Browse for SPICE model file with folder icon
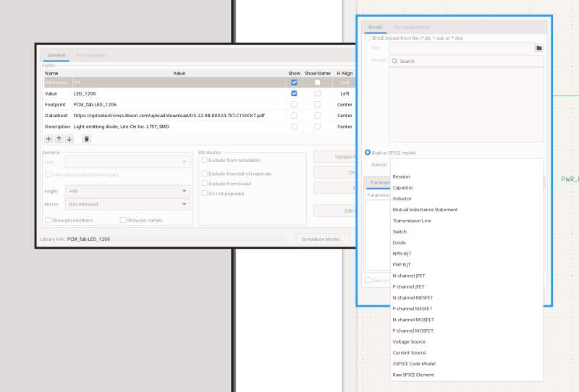Image resolution: width=579 pixels, height=392 pixels. coord(538,48)
